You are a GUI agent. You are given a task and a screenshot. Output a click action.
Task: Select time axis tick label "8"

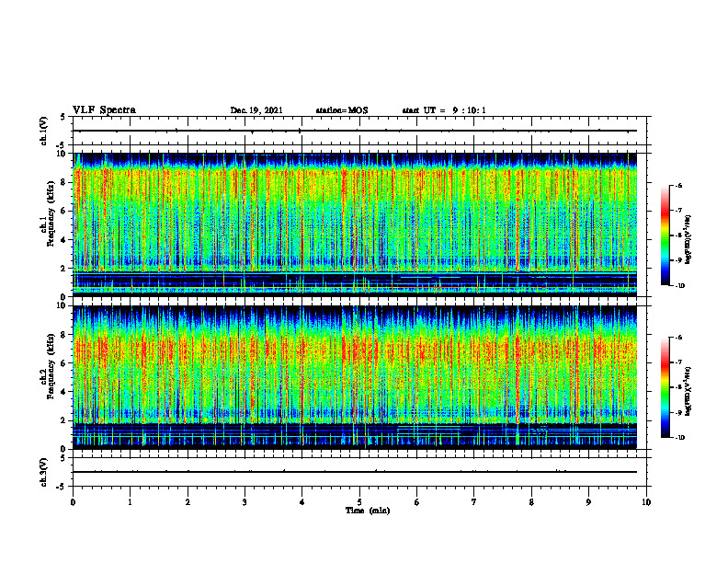[531, 502]
